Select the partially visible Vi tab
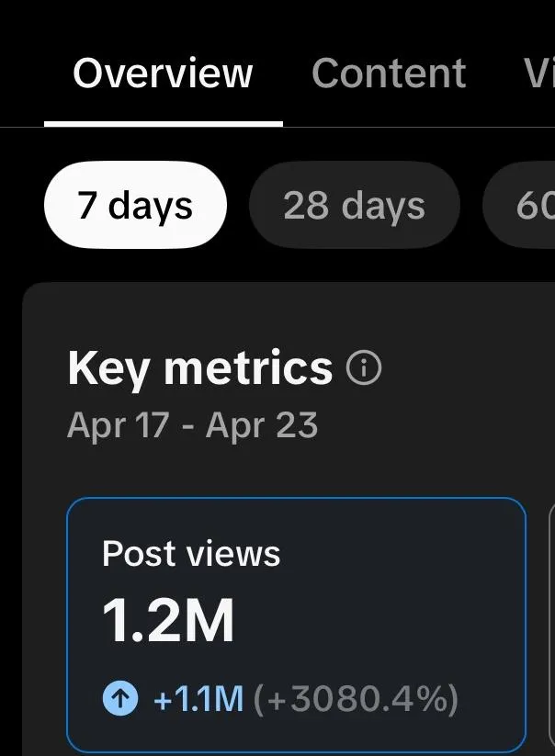This screenshot has height=756, width=555. (539, 73)
